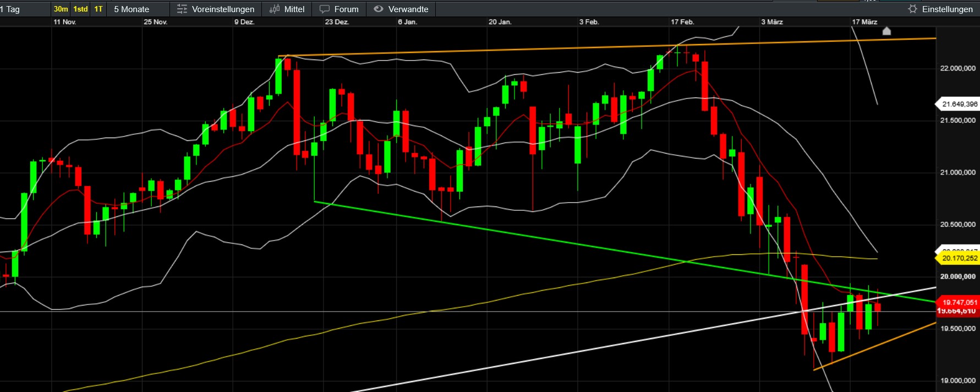The height and width of the screenshot is (392, 980).
Task: Open the Mittel chart-type candlestick icon
Action: [x=275, y=9]
